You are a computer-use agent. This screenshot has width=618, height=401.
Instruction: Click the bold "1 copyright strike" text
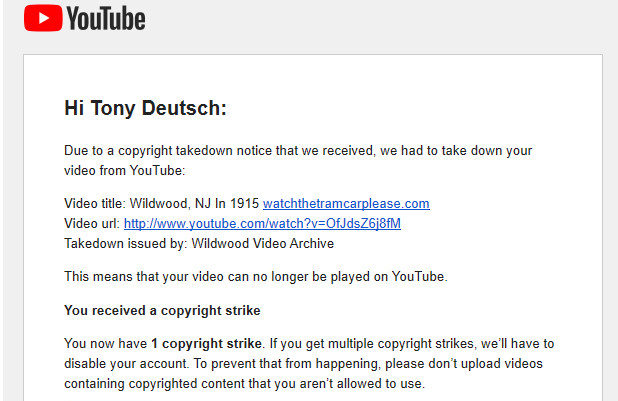[206, 343]
